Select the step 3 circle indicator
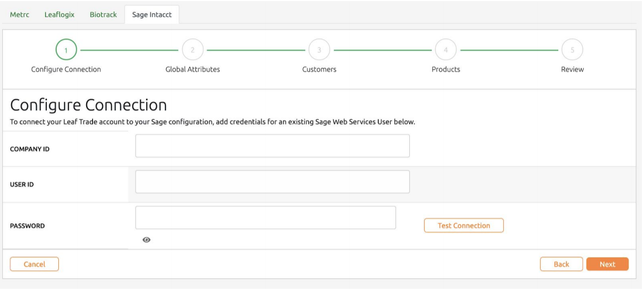 point(319,50)
